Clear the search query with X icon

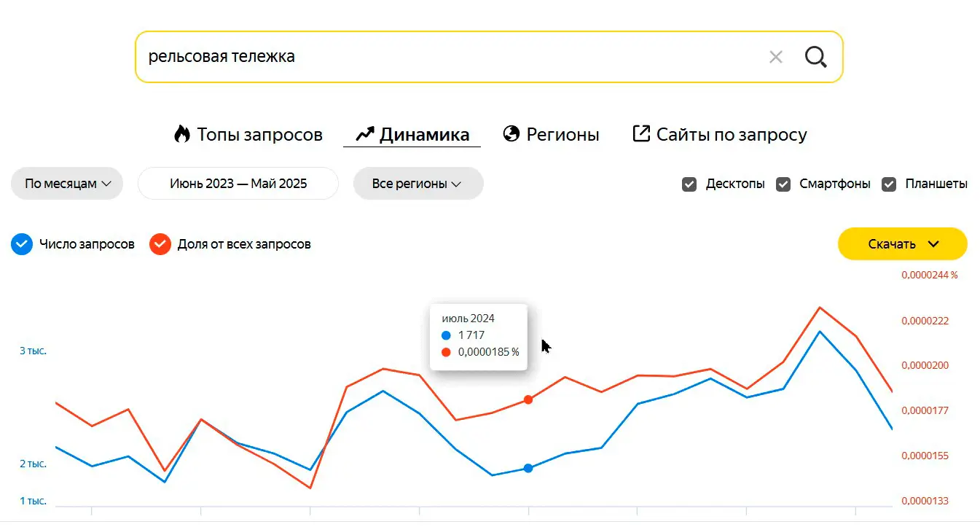[776, 57]
